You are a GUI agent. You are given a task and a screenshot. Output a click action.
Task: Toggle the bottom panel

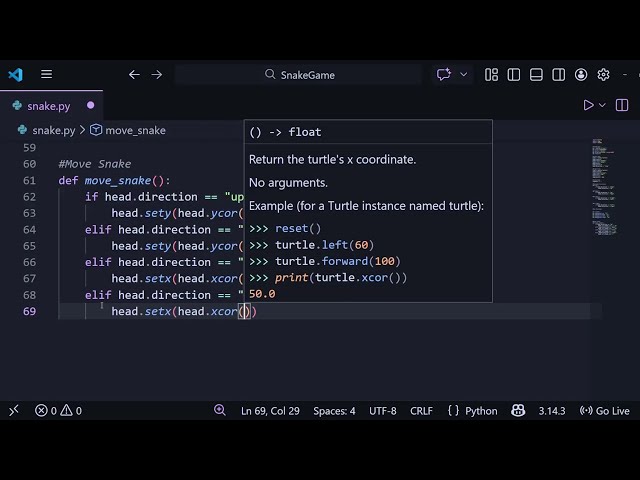536,75
